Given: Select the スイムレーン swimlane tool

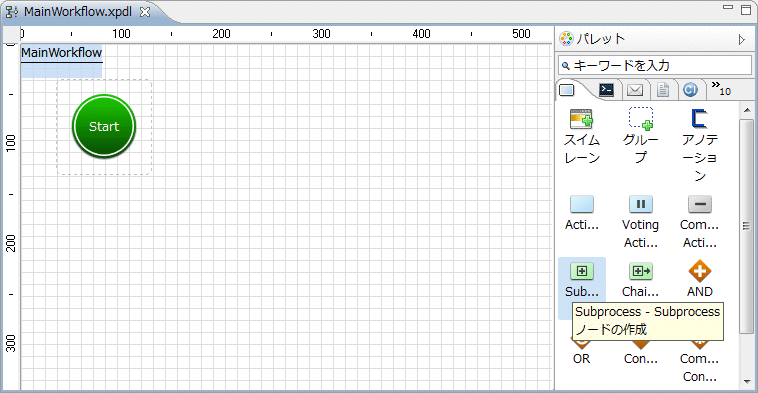Looking at the screenshot, I should pos(582,136).
